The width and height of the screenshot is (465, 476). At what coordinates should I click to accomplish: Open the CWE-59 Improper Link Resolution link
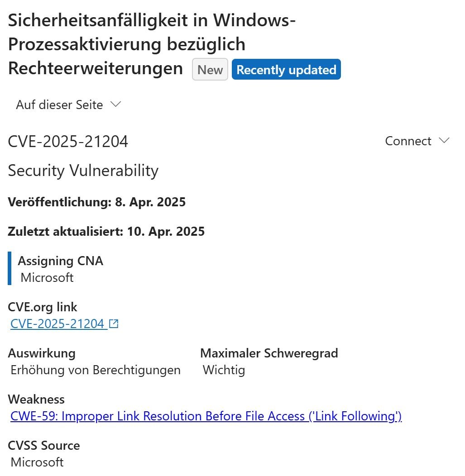(x=206, y=416)
